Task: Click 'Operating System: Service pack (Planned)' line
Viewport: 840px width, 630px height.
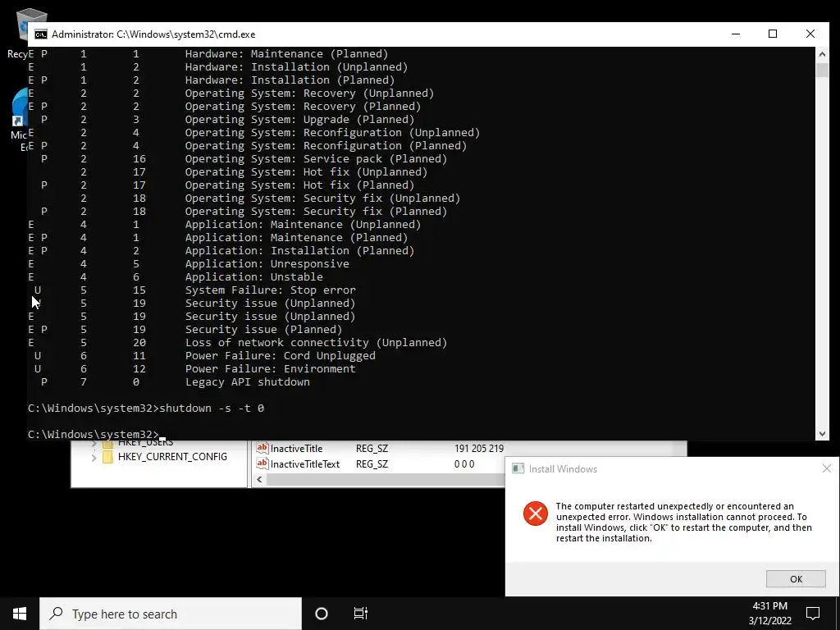Action: (x=316, y=158)
